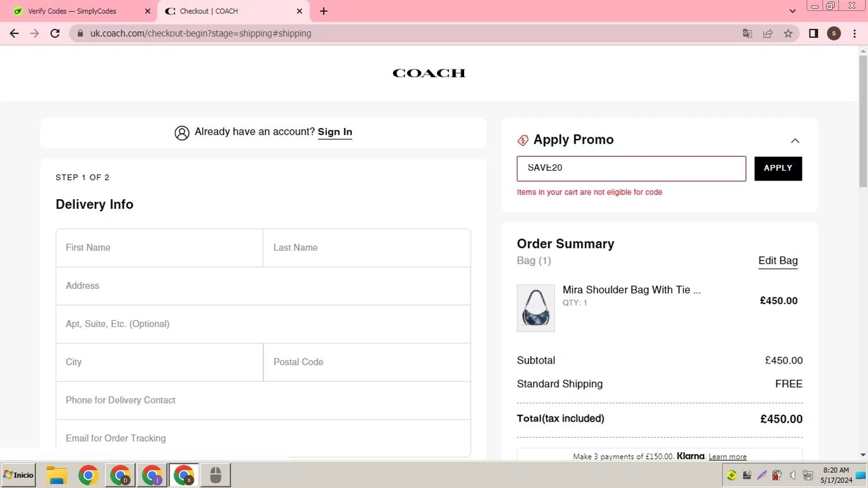
Task: Click the COACH logo
Action: 429,73
